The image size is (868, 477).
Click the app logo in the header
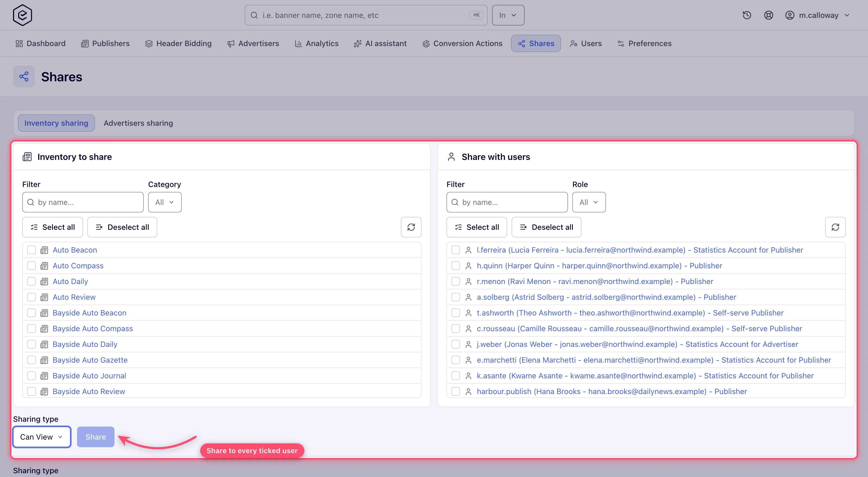[x=22, y=15]
